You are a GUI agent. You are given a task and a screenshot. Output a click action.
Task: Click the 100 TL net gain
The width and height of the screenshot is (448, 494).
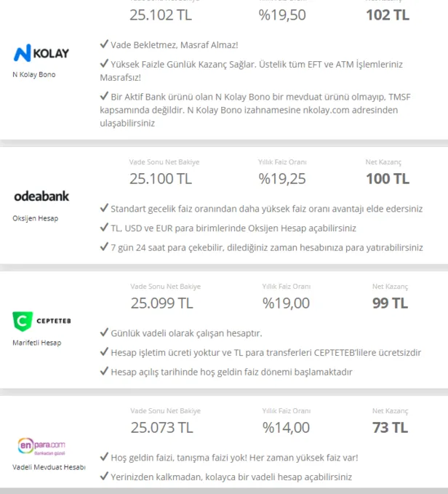click(x=387, y=178)
